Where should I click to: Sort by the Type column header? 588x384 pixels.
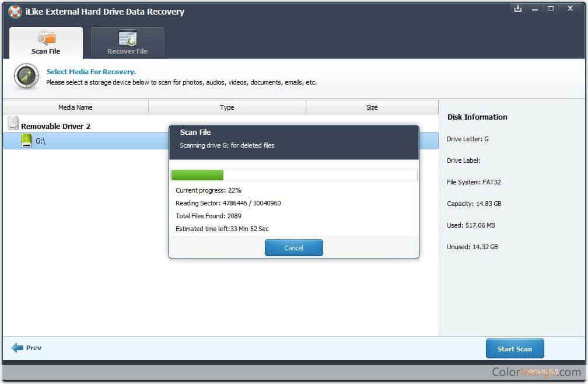click(x=227, y=107)
